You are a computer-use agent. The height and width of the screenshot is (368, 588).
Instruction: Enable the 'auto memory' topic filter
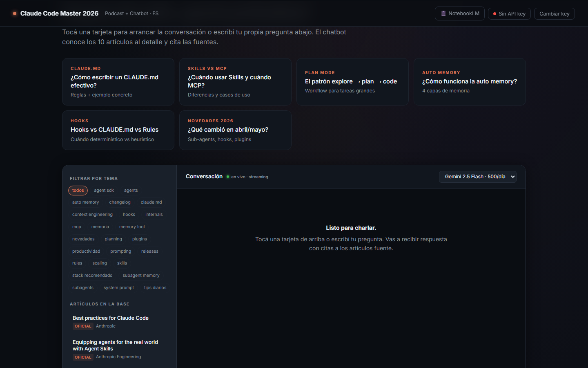tap(85, 202)
